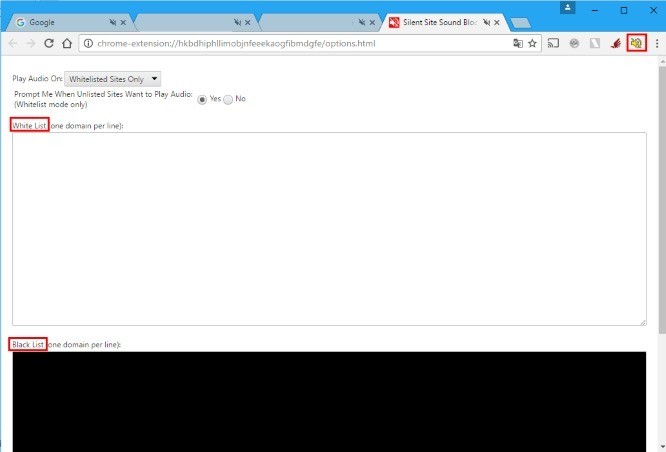The height and width of the screenshot is (452, 666).
Task: Click inside the Black List text area
Action: pos(329,400)
